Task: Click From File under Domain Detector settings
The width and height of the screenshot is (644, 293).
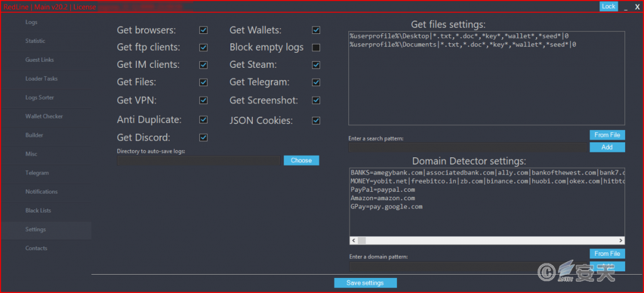Action: pyautogui.click(x=607, y=253)
